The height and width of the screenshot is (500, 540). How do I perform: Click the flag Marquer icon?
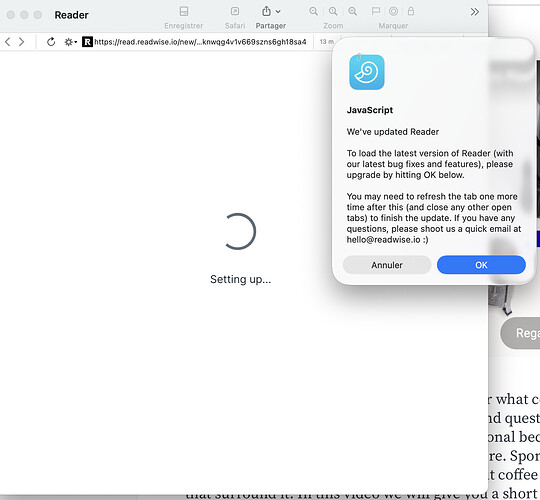[x=376, y=11]
